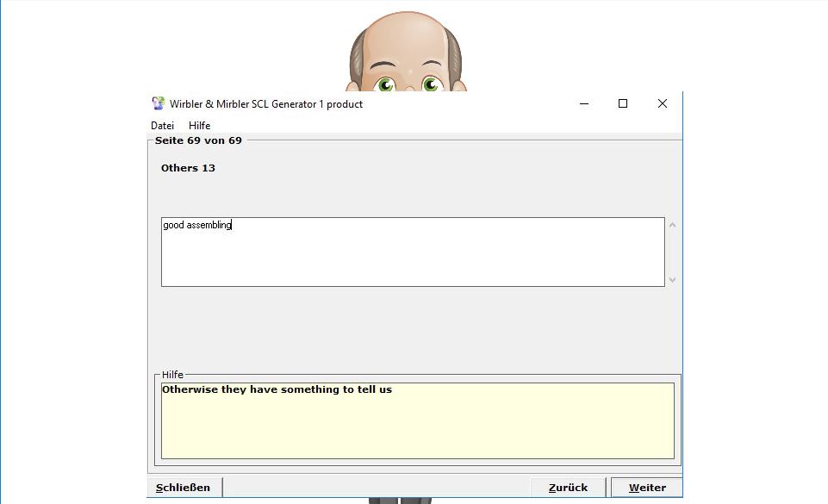Continue with the Weiter button
The width and height of the screenshot is (828, 504).
pos(646,488)
